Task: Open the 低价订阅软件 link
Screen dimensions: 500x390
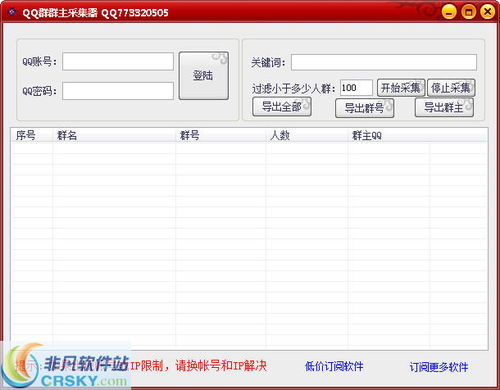Action: [334, 366]
